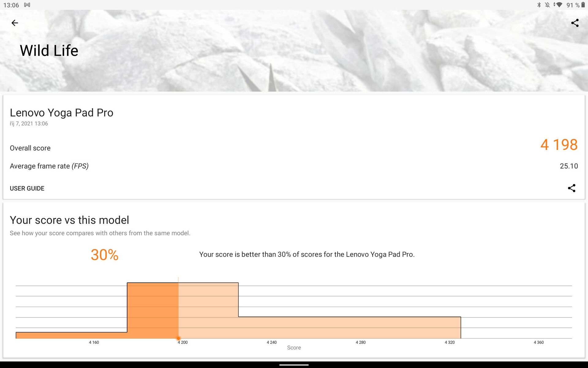
Task: Tap the wide lower histogram bar
Action: coord(349,328)
